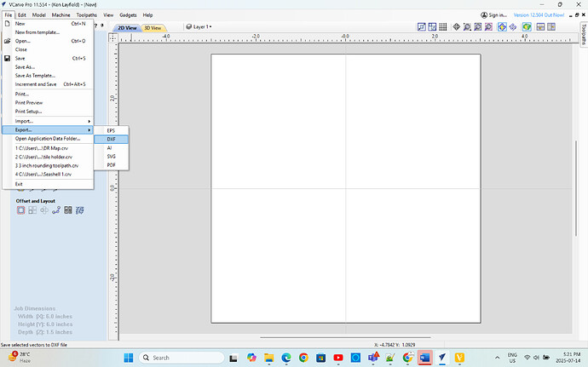Screen dimensions: 588x367
Task: Choose SVG export format
Action: 111,157
